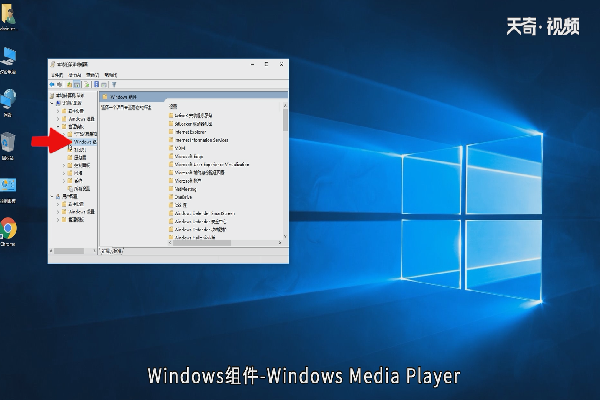Viewport: 600px width, 400px height.
Task: Click the Internet Explorer folder icon in the list
Action: [x=171, y=132]
